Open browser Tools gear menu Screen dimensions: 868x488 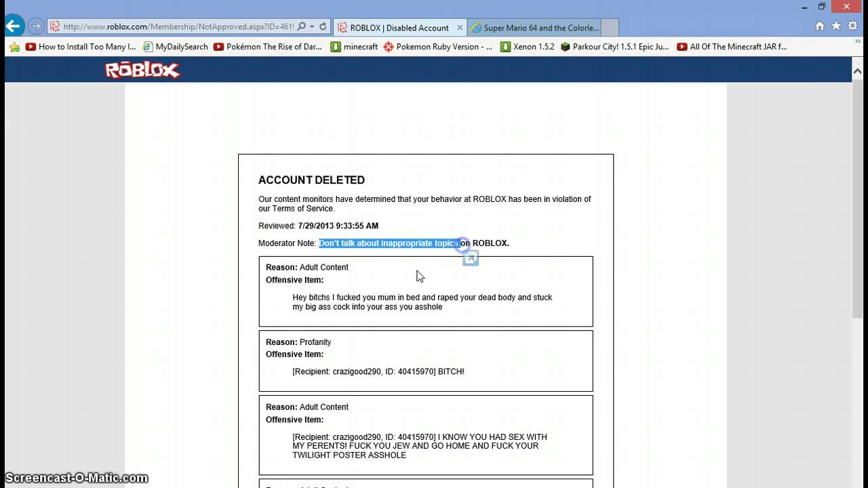coord(852,26)
